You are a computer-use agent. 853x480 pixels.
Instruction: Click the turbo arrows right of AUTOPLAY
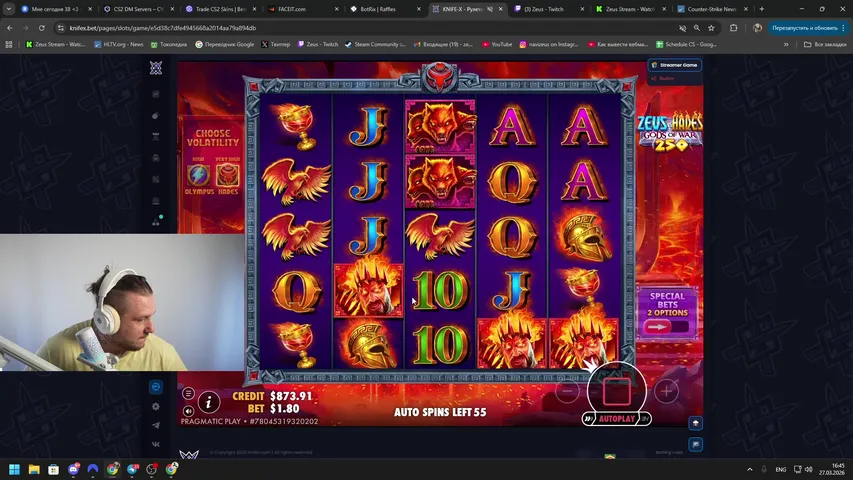point(645,419)
